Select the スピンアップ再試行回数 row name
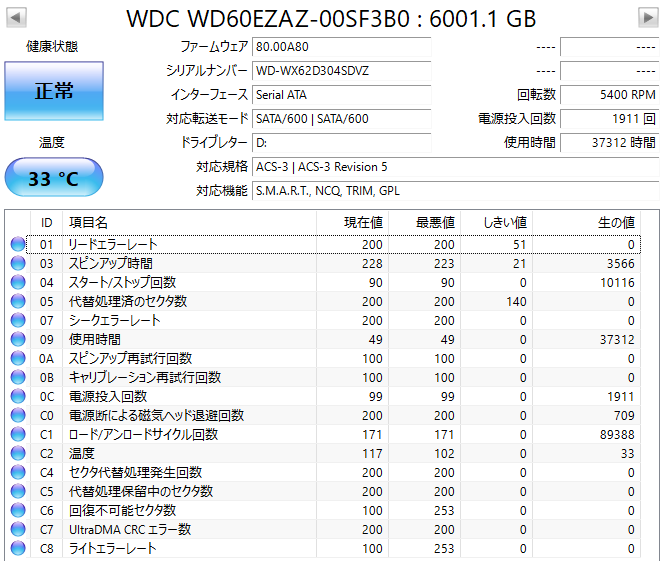663x561 pixels. point(131,358)
